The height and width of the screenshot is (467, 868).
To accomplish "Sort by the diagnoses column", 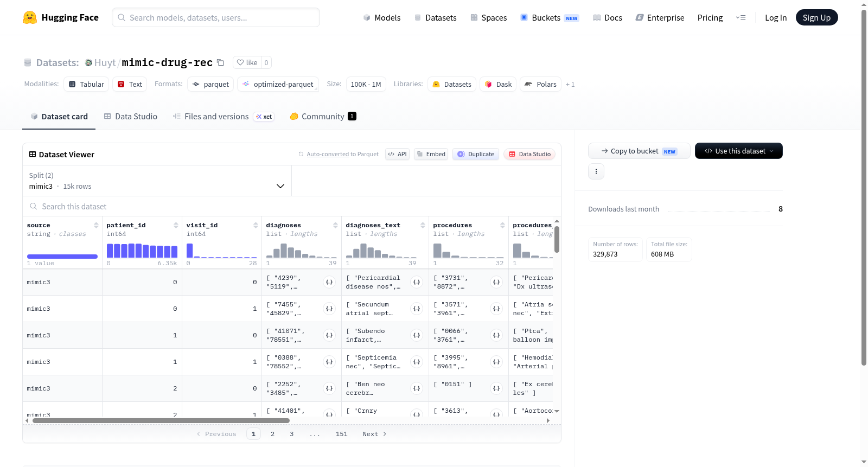I will 335,225.
